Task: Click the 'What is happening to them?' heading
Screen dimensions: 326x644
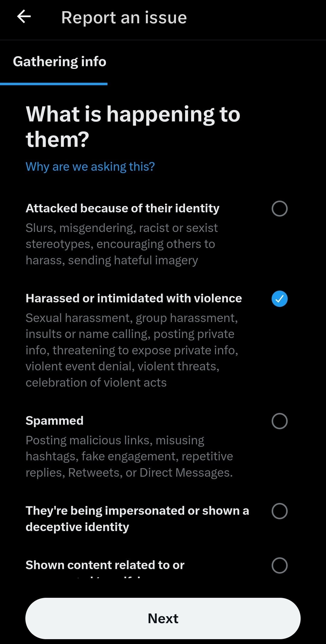Action: point(133,127)
